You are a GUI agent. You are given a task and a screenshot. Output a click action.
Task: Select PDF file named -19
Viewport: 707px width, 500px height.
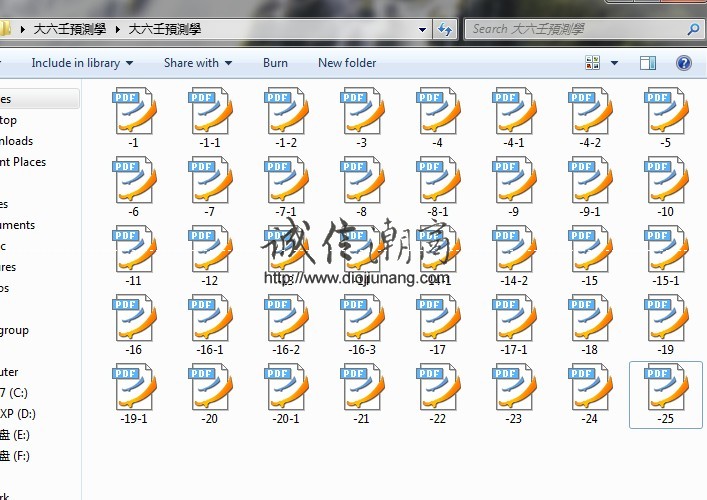(666, 325)
